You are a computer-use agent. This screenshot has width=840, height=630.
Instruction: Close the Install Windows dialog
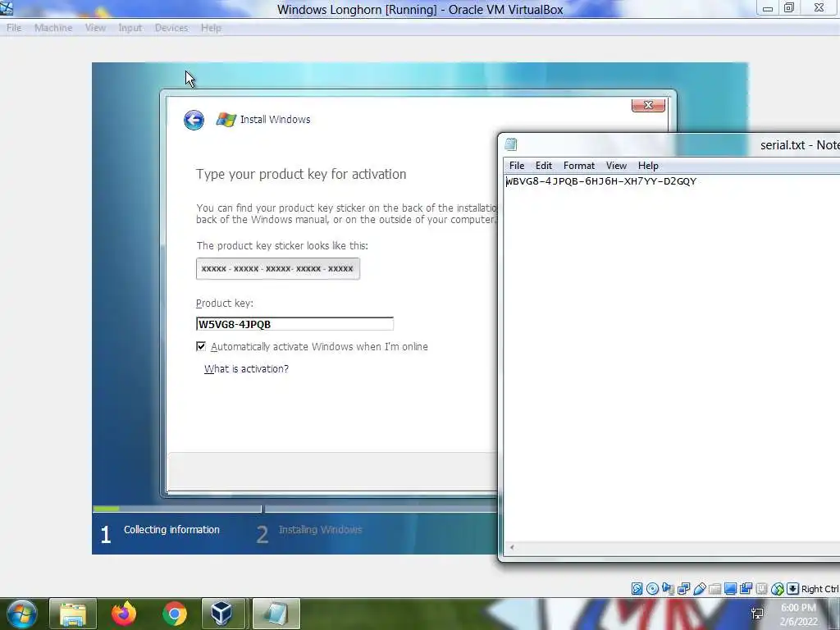click(648, 105)
